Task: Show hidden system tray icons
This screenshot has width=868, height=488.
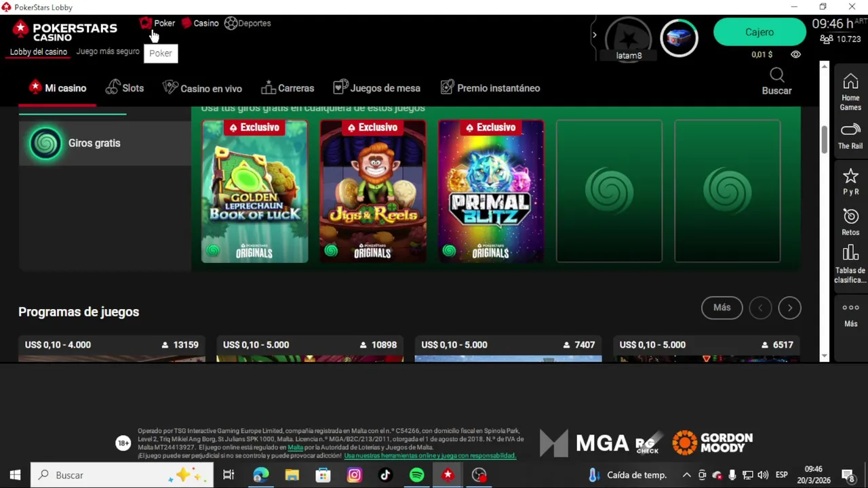Action: (686, 475)
